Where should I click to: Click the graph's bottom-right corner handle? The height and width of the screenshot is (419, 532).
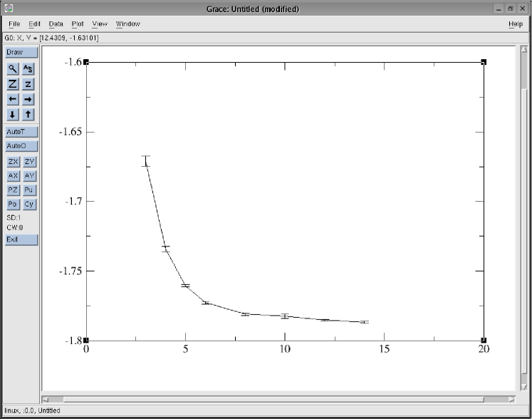[x=484, y=340]
